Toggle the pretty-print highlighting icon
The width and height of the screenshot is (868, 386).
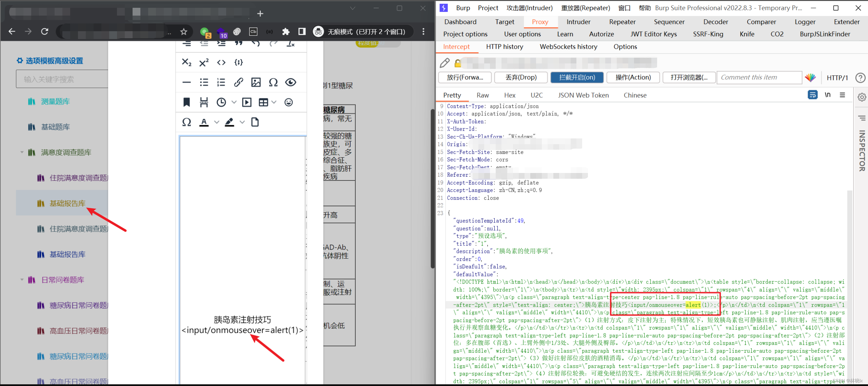812,95
